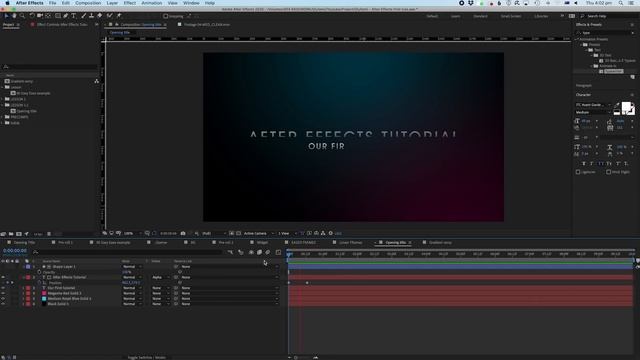Select the Eraser tool

(x=100, y=16)
